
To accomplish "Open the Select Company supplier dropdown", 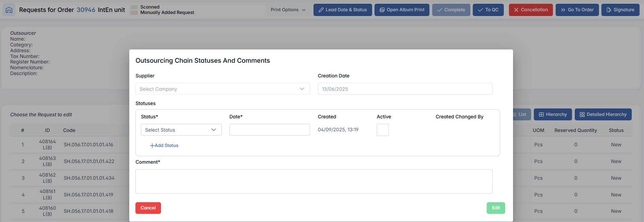I will coord(222,89).
